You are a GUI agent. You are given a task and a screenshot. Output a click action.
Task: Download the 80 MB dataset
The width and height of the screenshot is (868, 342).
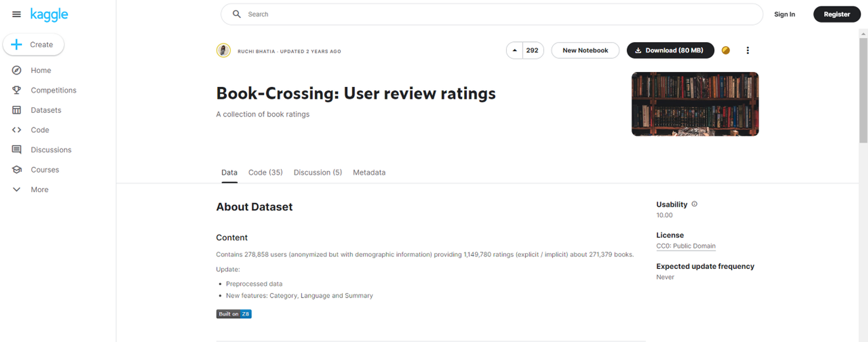[670, 50]
